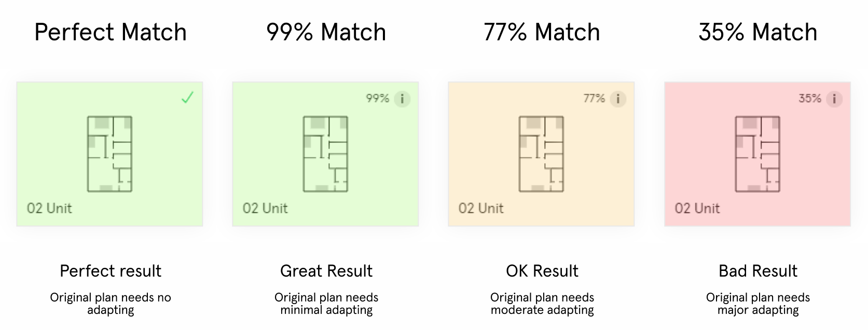This screenshot has width=868, height=330.
Task: Click "02 Unit" label in the Perfect Match card
Action: tap(49, 208)
